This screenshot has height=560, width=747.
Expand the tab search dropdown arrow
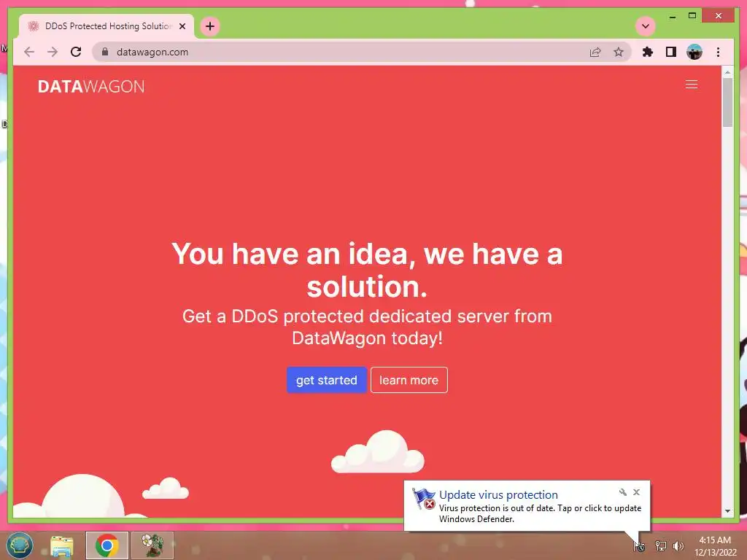(646, 26)
